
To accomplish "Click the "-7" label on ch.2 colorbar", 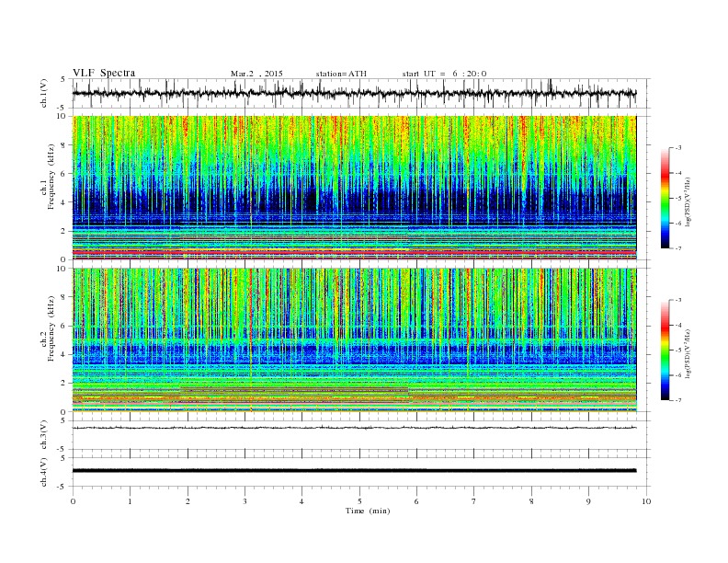I will (677, 400).
